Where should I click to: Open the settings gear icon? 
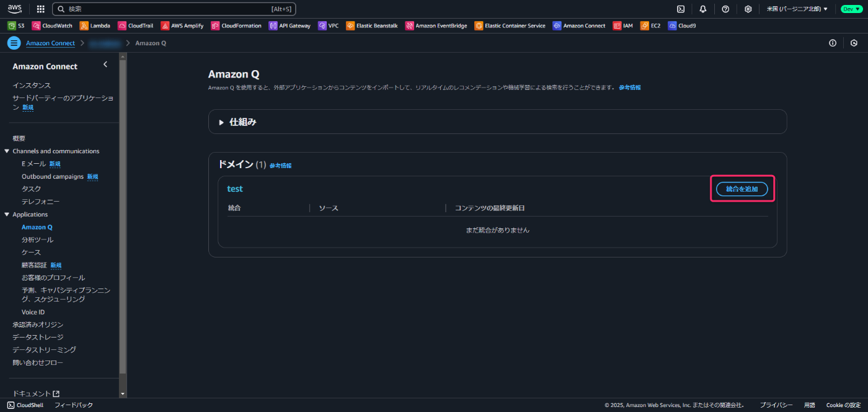coord(748,9)
